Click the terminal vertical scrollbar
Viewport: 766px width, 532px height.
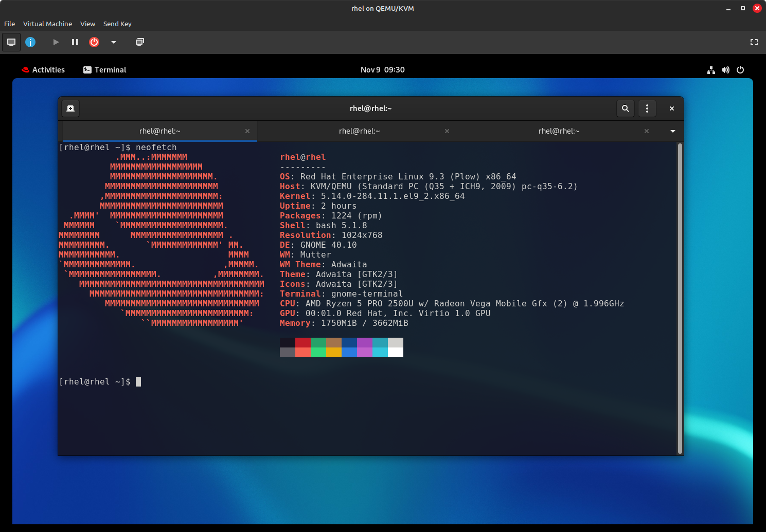[x=680, y=298]
